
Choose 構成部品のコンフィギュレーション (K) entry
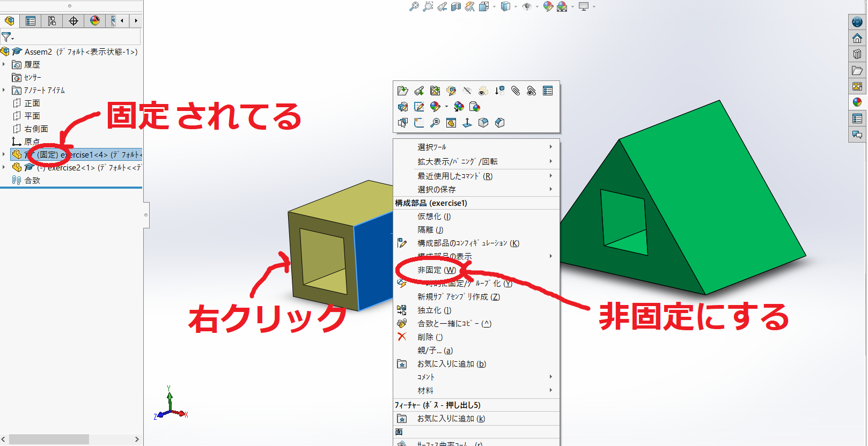point(476,243)
